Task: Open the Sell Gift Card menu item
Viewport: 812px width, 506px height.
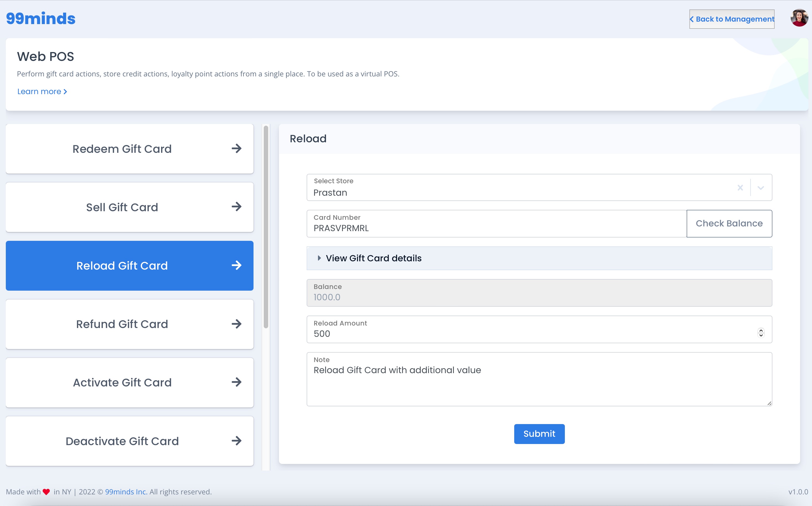Action: point(130,207)
